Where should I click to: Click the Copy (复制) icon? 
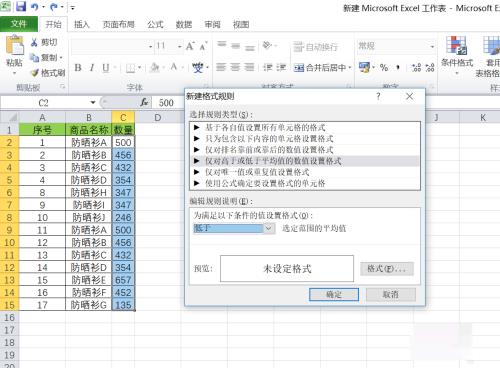tap(34, 57)
